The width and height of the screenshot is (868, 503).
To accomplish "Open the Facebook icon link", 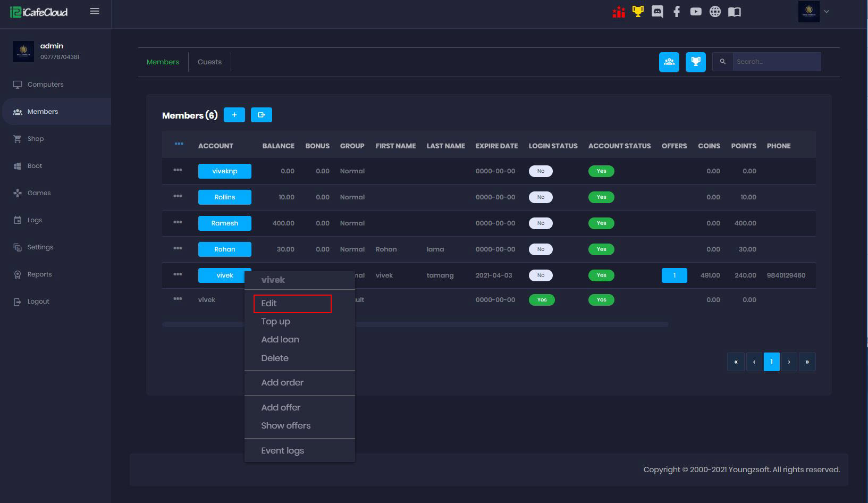I will (676, 12).
